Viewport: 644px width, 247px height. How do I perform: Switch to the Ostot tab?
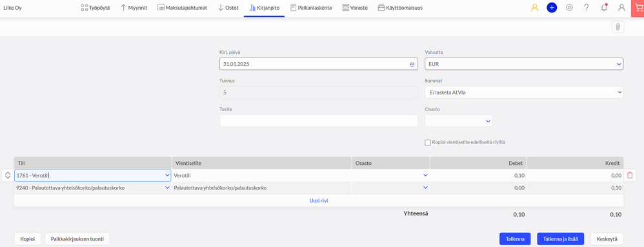point(228,8)
